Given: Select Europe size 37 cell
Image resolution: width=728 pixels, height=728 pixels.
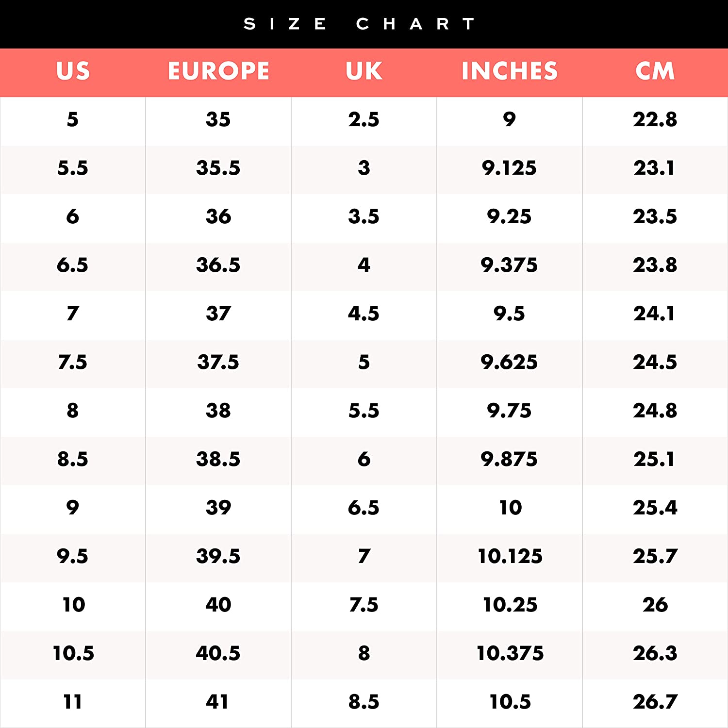Looking at the screenshot, I should click(218, 314).
